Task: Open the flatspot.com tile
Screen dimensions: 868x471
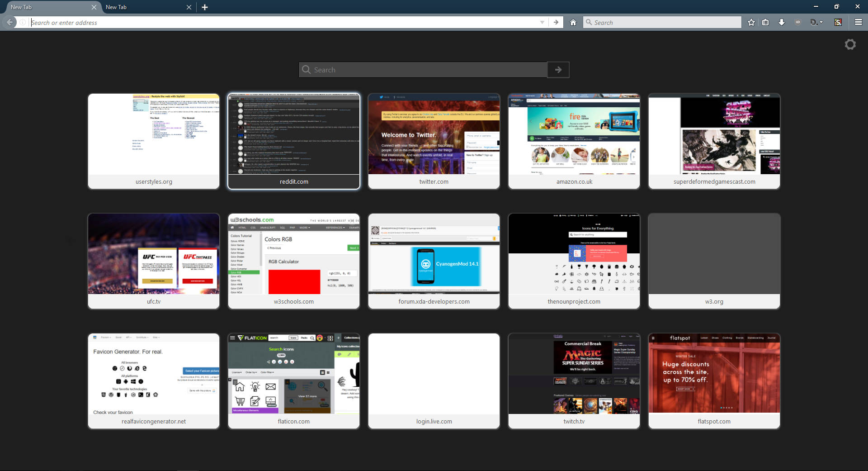Action: (714, 381)
